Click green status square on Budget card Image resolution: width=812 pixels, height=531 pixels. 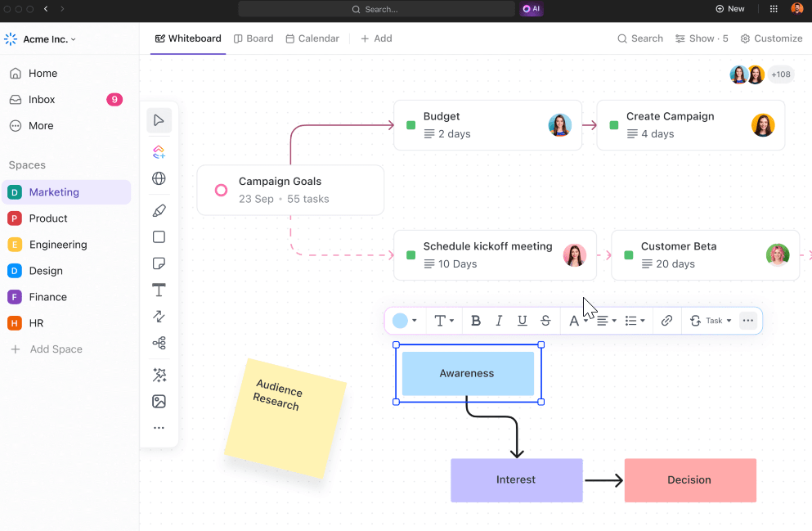point(411,125)
